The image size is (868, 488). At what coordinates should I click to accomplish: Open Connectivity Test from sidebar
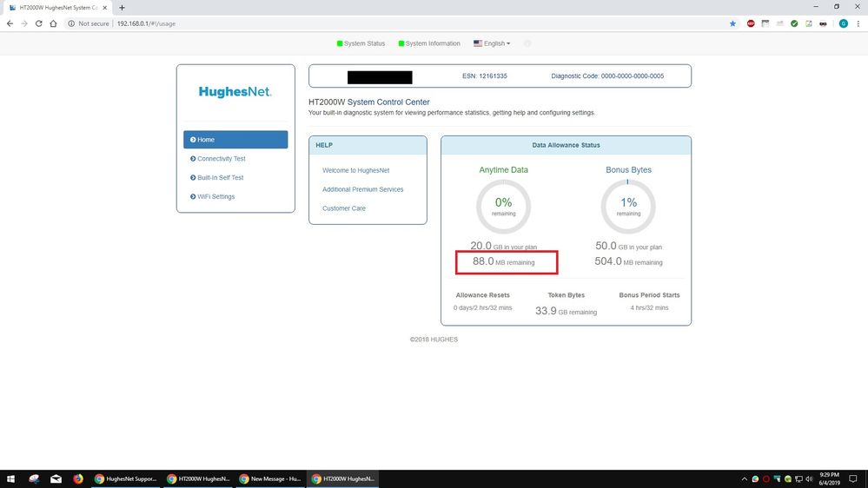(x=221, y=159)
